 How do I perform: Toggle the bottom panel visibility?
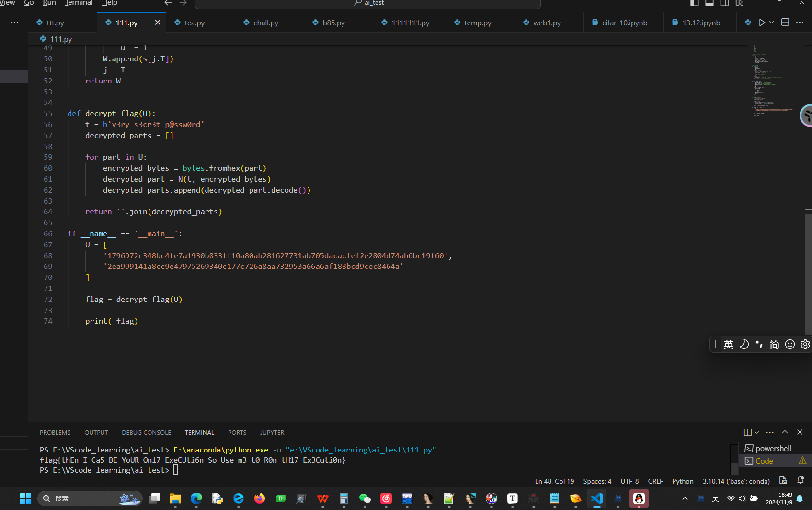click(x=709, y=3)
